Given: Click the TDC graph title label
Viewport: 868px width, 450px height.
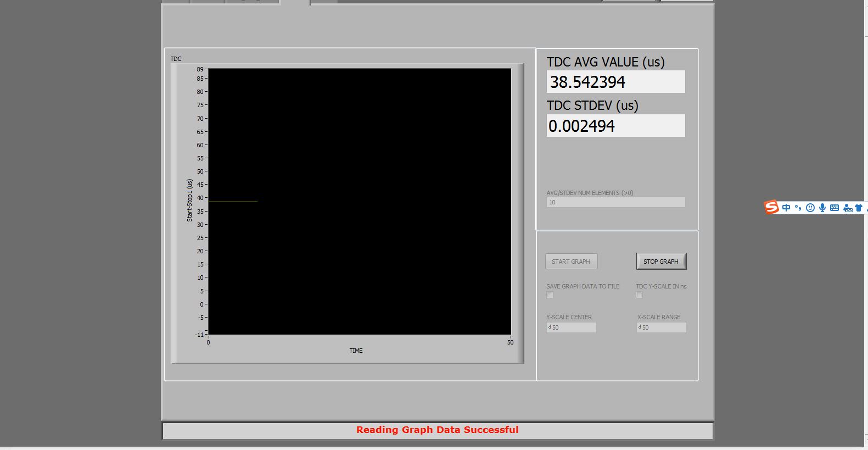Looking at the screenshot, I should click(x=176, y=59).
